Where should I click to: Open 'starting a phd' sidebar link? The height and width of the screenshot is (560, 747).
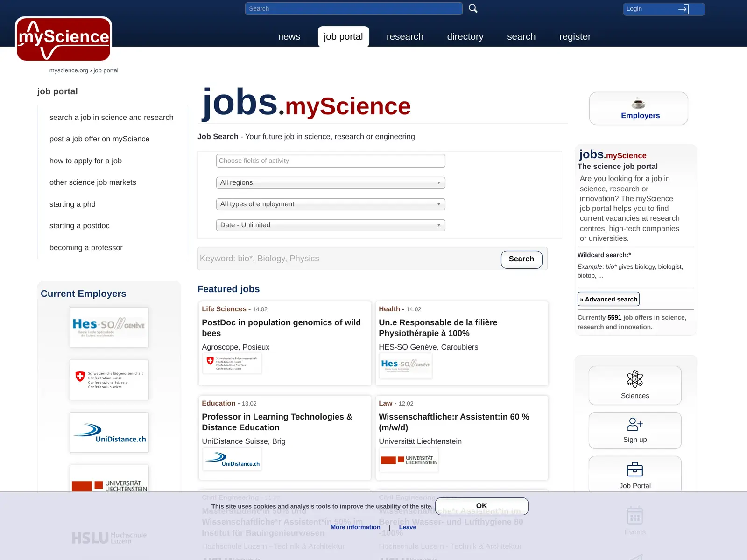pyautogui.click(x=72, y=204)
